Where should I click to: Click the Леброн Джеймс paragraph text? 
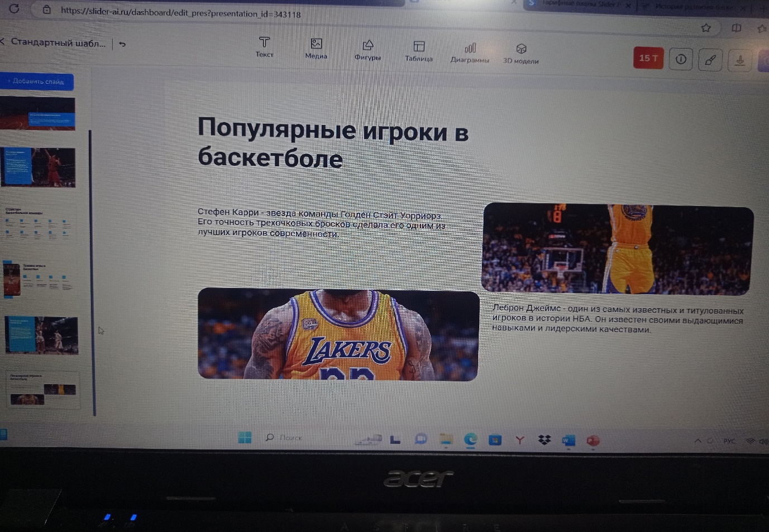tap(617, 319)
